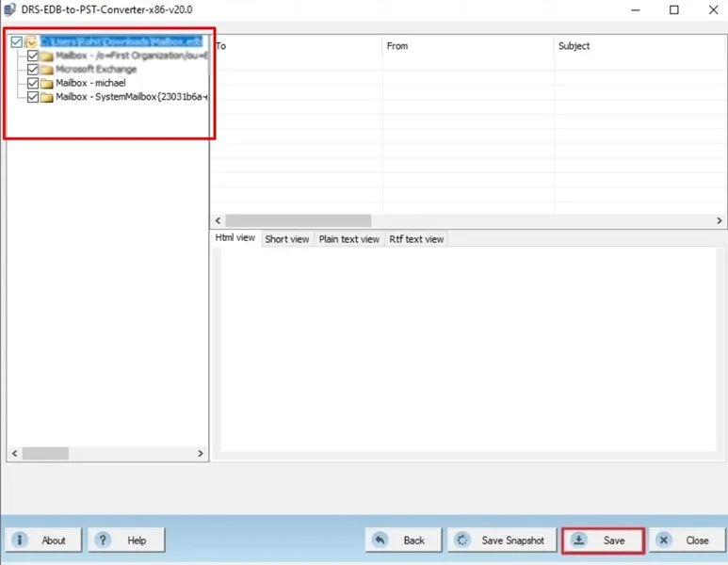The width and height of the screenshot is (728, 565).
Task: Click folder icon of Mailbox - SystemMailbox
Action: click(x=46, y=98)
